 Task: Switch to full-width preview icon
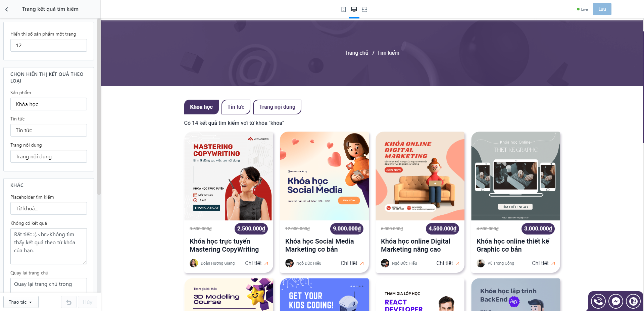pos(364,9)
